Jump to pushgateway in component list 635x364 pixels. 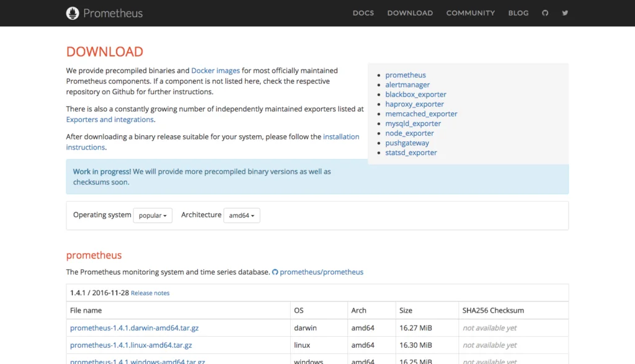407,143
